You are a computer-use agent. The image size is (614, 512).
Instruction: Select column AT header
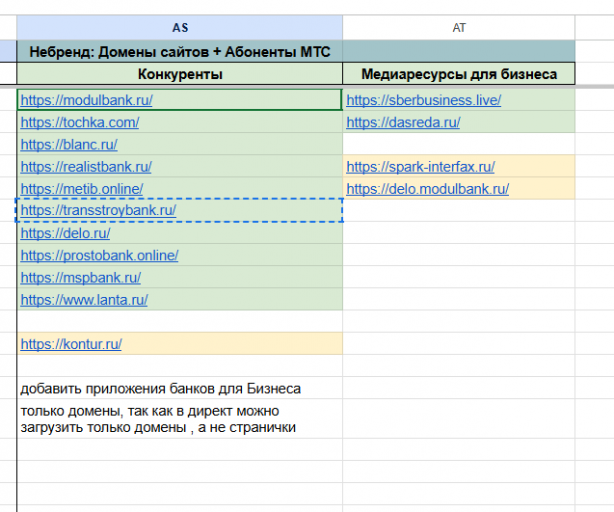[x=459, y=27]
